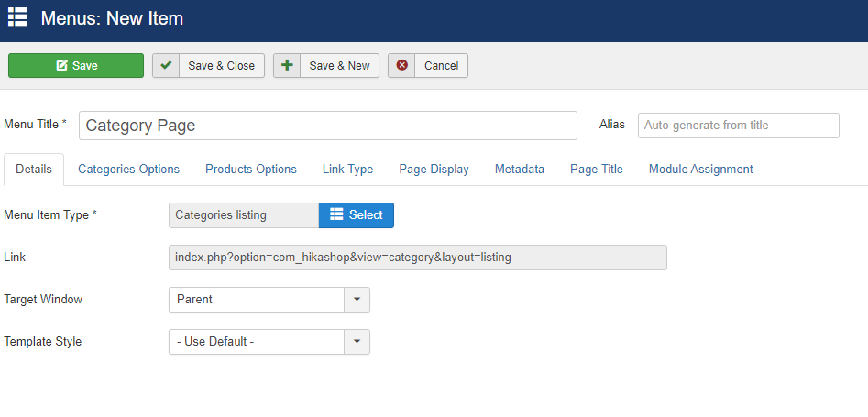Click the Save & Close button label
Viewport: 868px width, 417px height.
(222, 66)
